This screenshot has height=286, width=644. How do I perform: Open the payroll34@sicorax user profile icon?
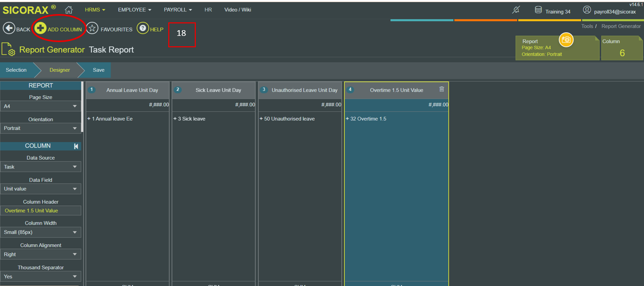coord(587,10)
